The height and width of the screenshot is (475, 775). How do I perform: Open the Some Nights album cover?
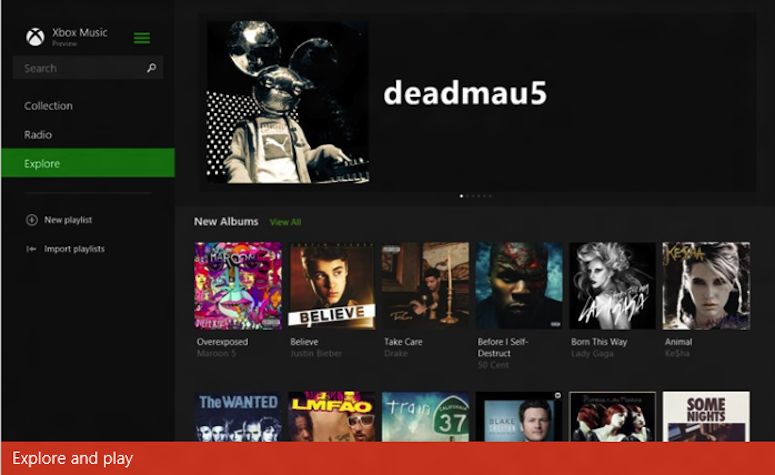coord(706,417)
